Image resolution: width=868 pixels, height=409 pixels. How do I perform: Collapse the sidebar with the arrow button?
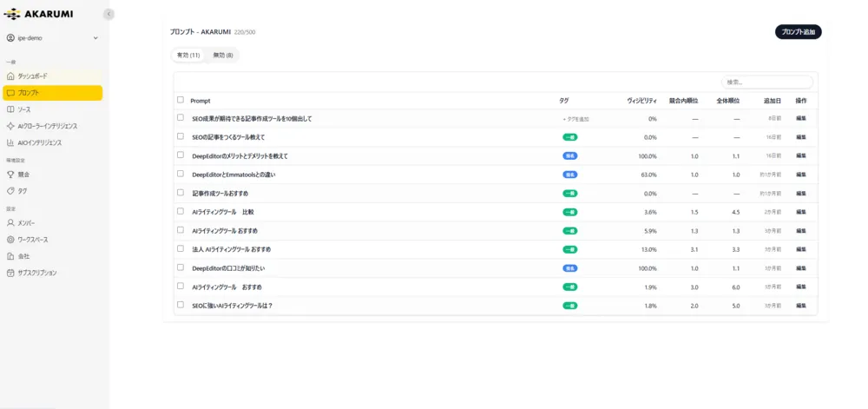pyautogui.click(x=109, y=14)
